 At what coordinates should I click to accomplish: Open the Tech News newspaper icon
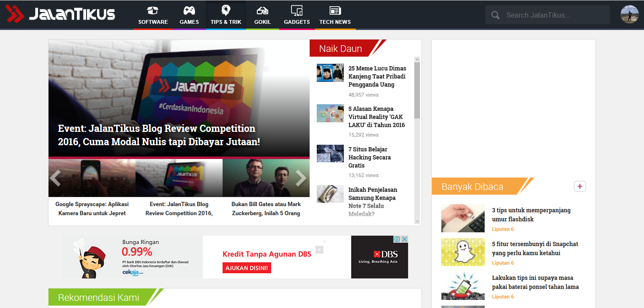pos(335,10)
